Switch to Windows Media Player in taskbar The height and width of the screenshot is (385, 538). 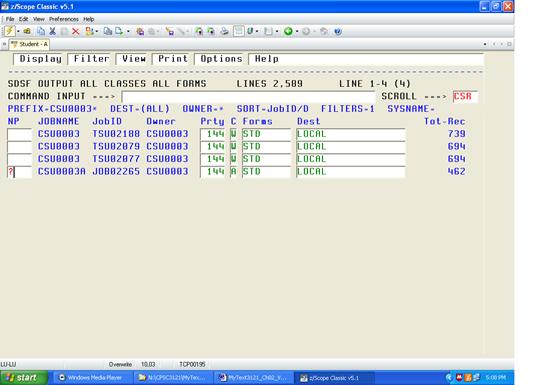(x=92, y=378)
